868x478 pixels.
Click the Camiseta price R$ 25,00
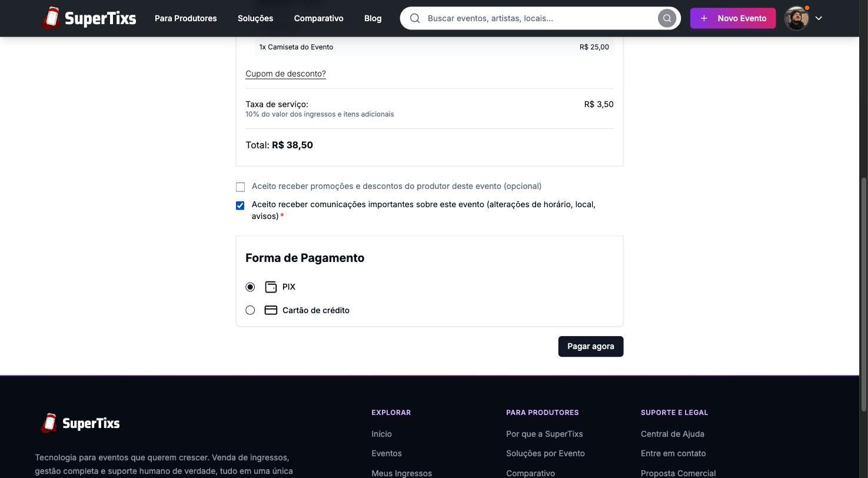pyautogui.click(x=594, y=47)
